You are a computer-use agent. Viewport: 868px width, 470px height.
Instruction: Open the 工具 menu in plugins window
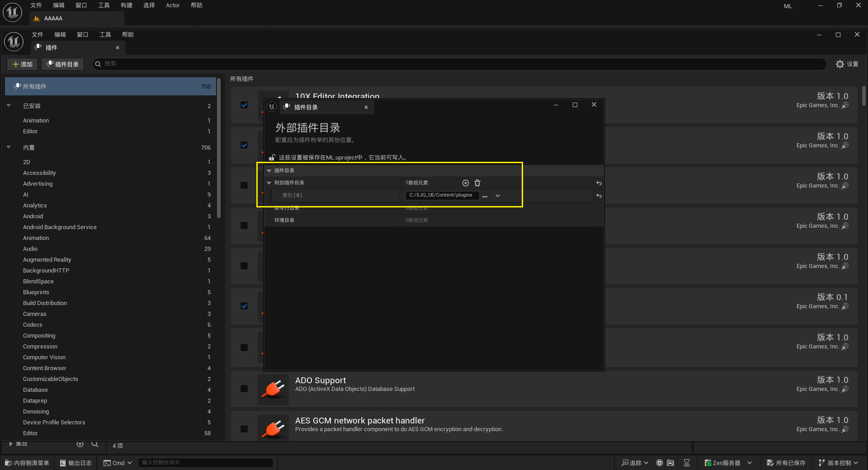pos(105,35)
